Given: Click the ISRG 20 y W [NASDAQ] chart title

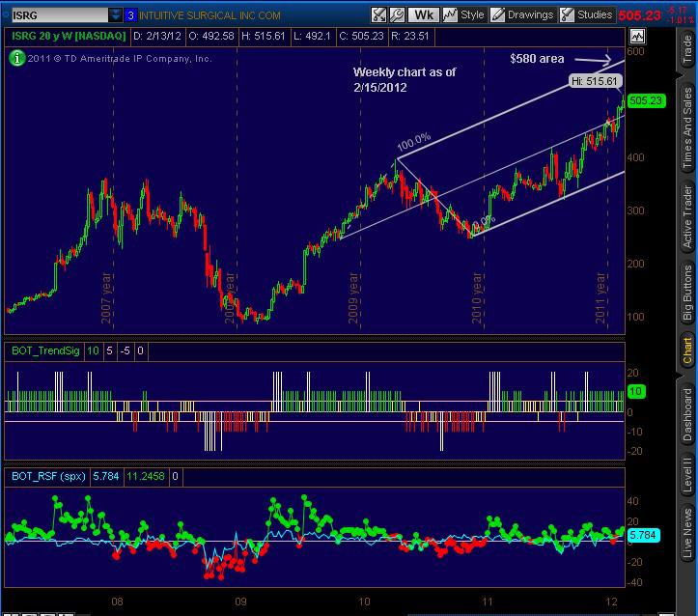Looking at the screenshot, I should (x=68, y=36).
